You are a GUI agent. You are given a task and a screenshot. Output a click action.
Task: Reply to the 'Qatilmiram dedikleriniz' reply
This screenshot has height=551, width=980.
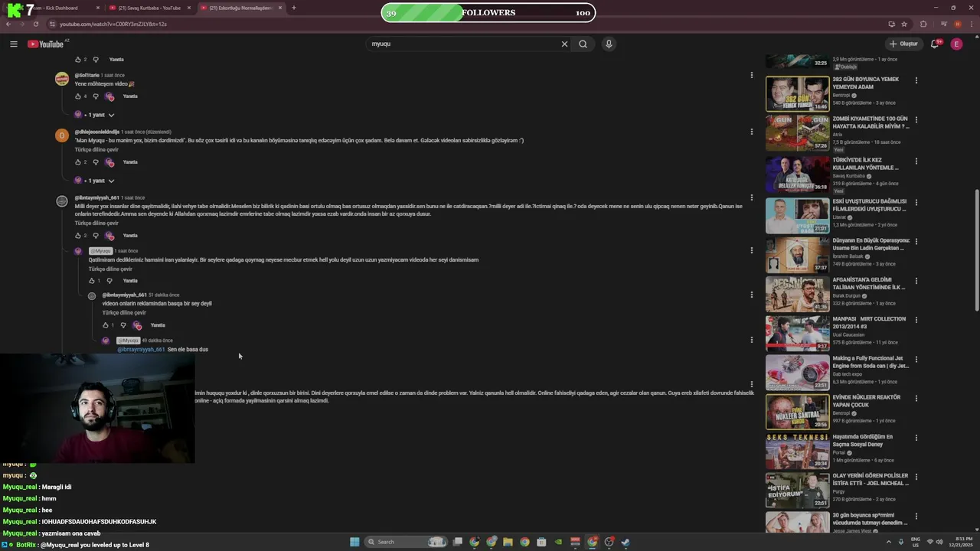click(x=130, y=281)
